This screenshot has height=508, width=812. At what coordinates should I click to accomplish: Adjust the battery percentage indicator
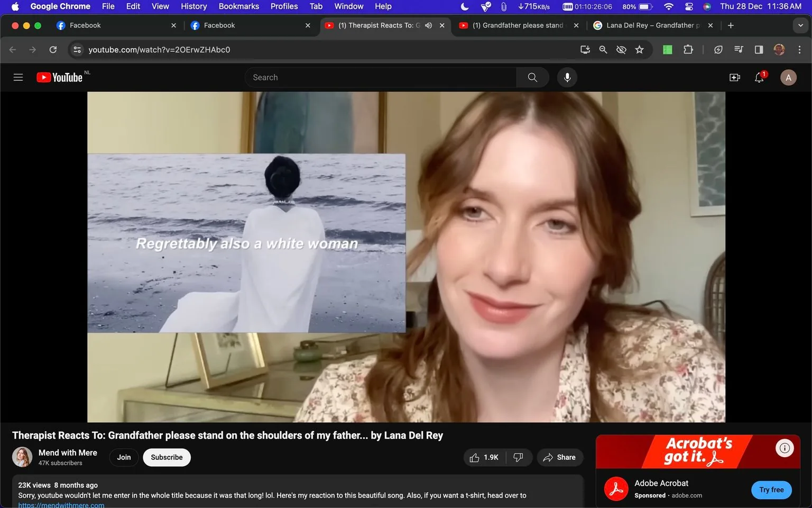click(x=630, y=6)
